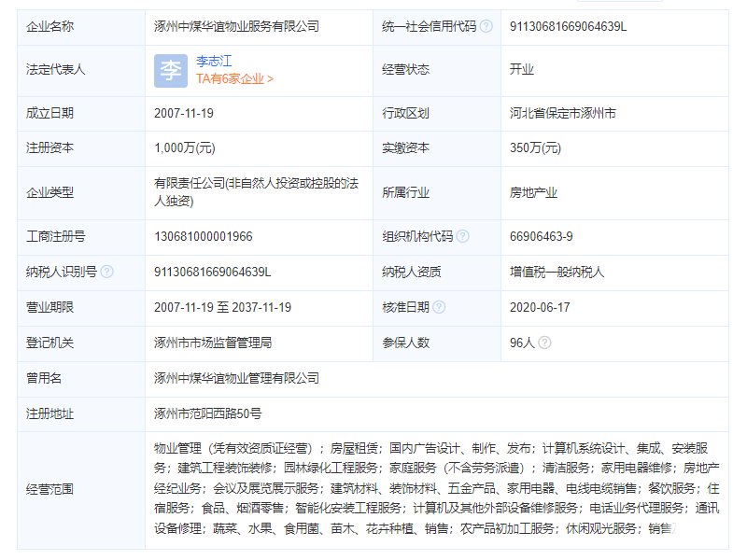Click the 企业名称 label

pyautogui.click(x=50, y=26)
